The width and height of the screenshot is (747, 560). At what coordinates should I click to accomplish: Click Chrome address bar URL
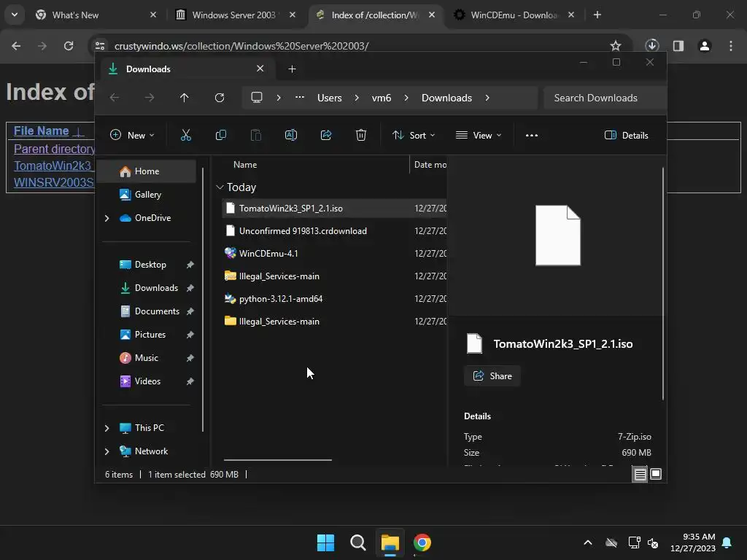pyautogui.click(x=241, y=46)
